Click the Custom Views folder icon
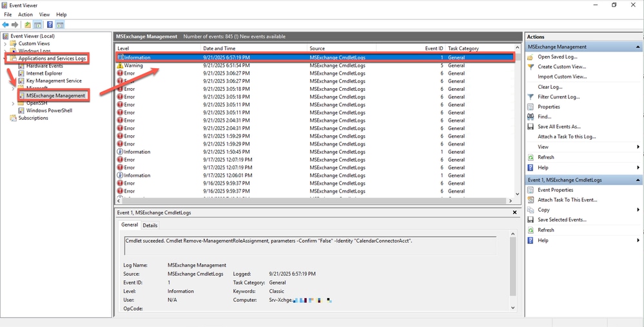 [x=14, y=44]
